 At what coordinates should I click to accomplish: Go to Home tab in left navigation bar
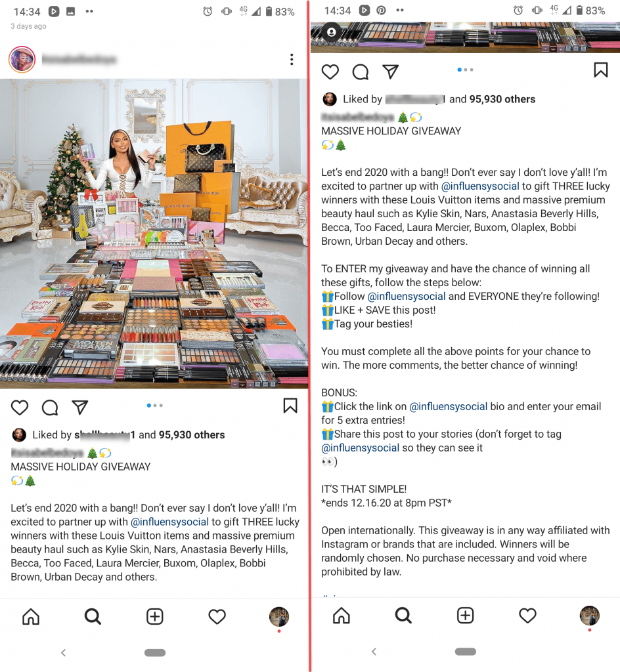coord(31,617)
